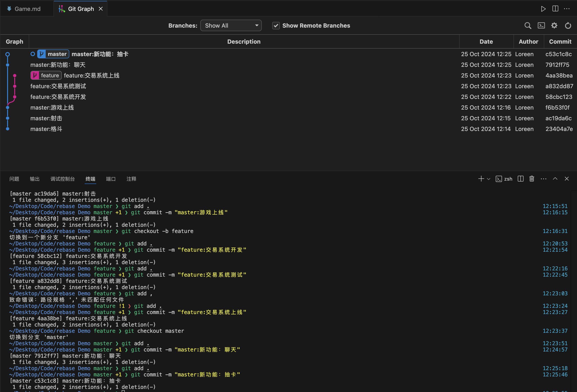Click pink graph node of feature:交易系统上线
The width and height of the screenshot is (577, 392).
click(15, 76)
